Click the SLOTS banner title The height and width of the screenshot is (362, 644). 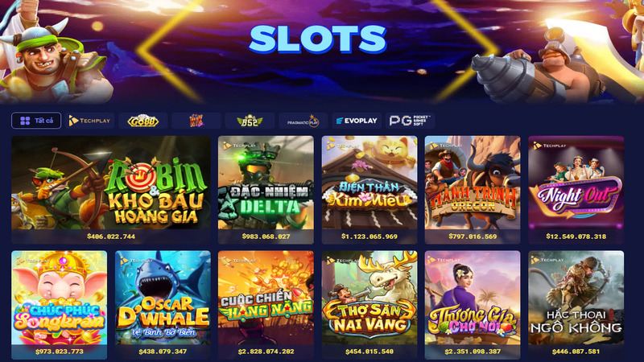pyautogui.click(x=317, y=39)
